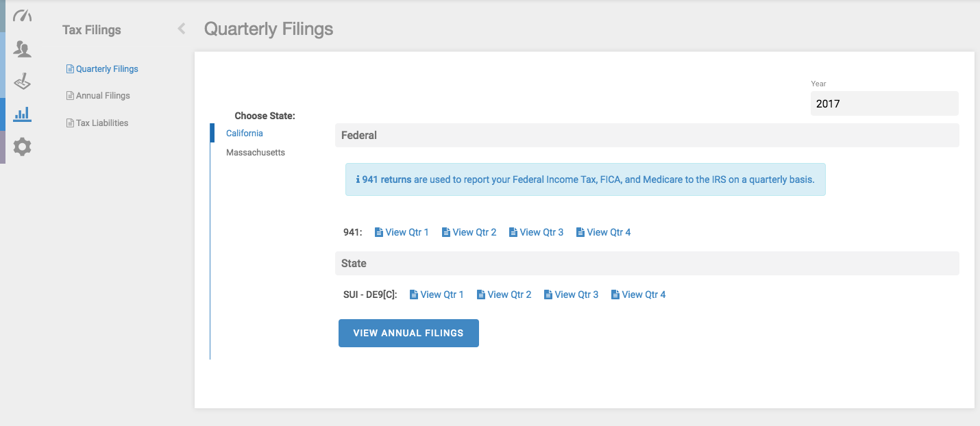The height and width of the screenshot is (426, 980).
Task: View the 941 Qtr 3 filing
Action: click(536, 232)
